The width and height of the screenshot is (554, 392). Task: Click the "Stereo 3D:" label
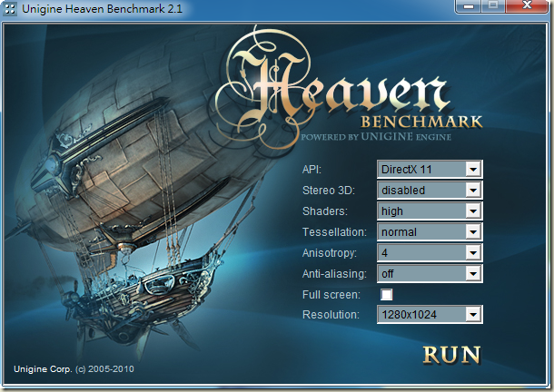tap(329, 191)
